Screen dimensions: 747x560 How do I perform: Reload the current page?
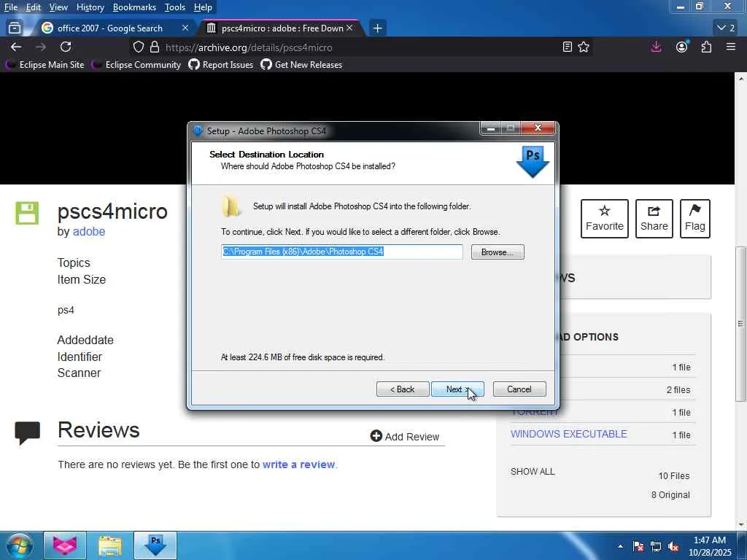pos(66,47)
